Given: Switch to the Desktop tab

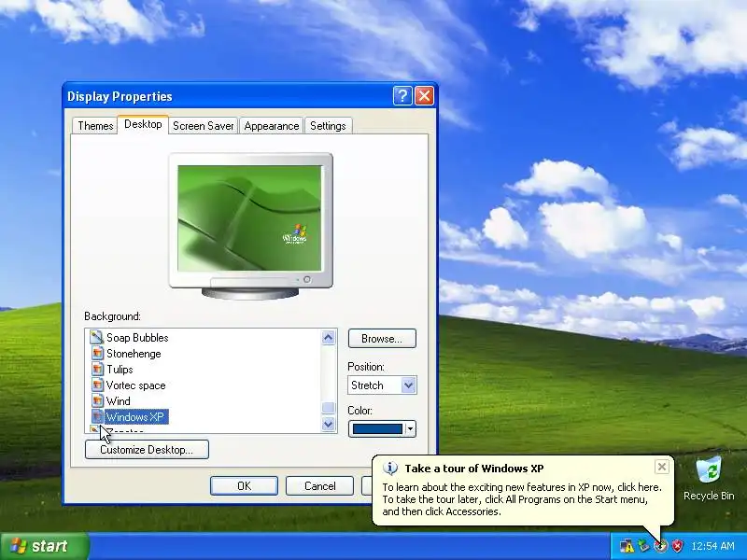Looking at the screenshot, I should point(143,124).
